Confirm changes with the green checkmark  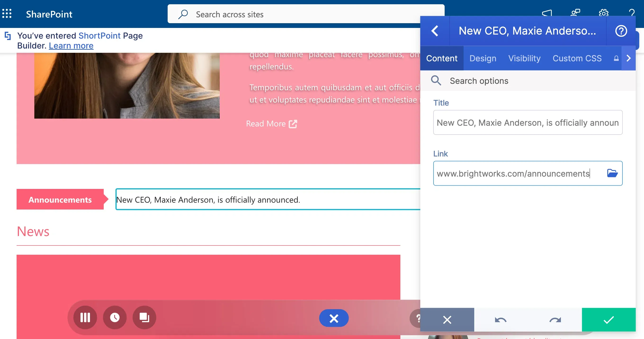click(609, 320)
